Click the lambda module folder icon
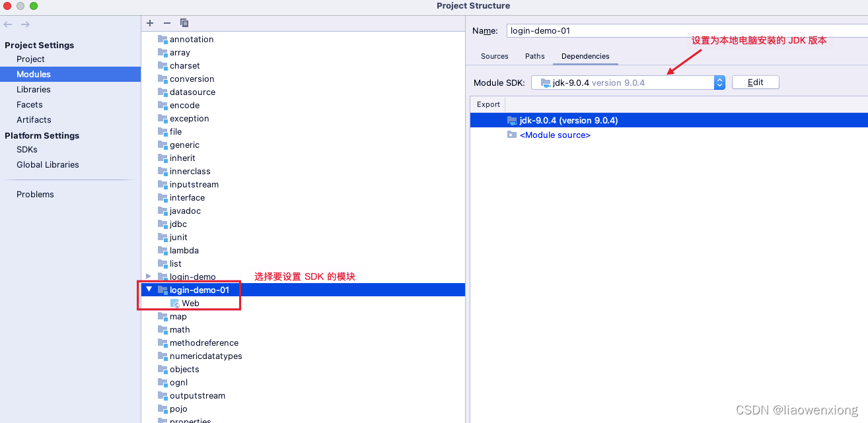 click(x=163, y=251)
